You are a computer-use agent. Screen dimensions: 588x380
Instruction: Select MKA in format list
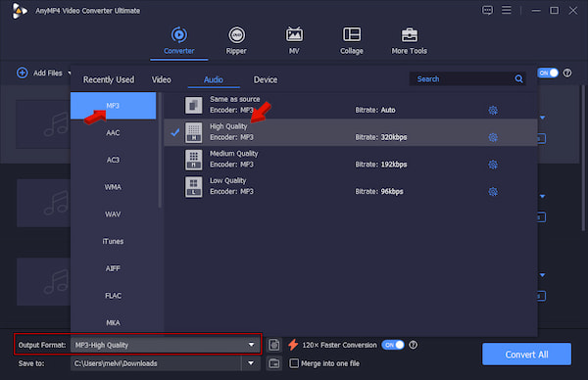113,322
